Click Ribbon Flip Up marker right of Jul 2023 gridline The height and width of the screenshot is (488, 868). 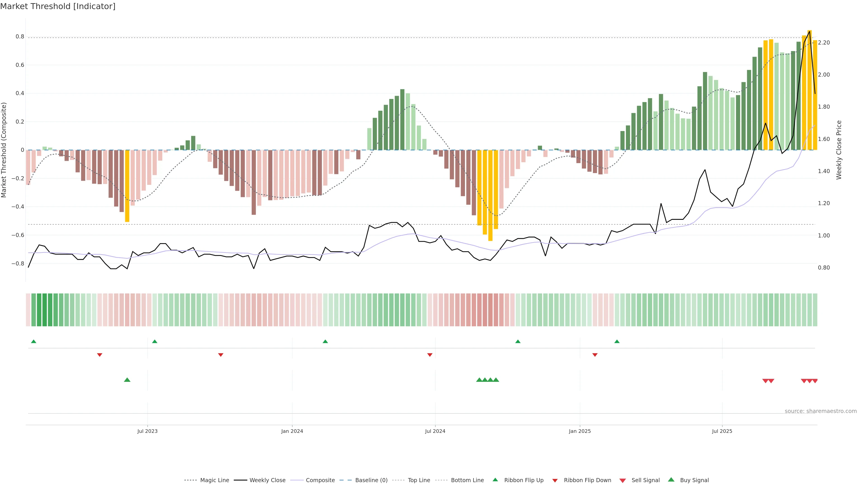point(155,342)
